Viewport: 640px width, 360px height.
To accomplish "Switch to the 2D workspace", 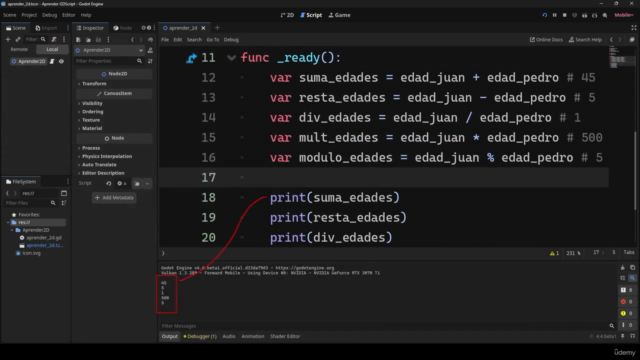I will click(x=287, y=15).
